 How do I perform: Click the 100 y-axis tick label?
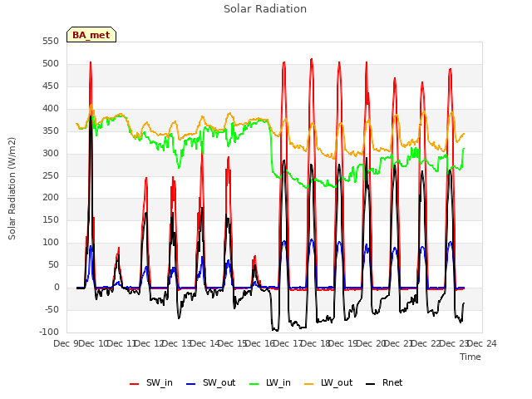tap(51, 242)
